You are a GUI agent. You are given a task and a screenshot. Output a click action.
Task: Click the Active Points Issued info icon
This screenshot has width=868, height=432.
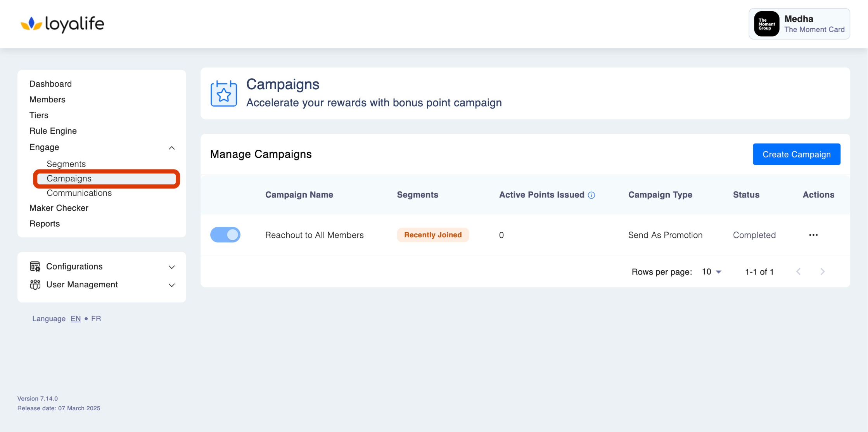pyautogui.click(x=591, y=195)
